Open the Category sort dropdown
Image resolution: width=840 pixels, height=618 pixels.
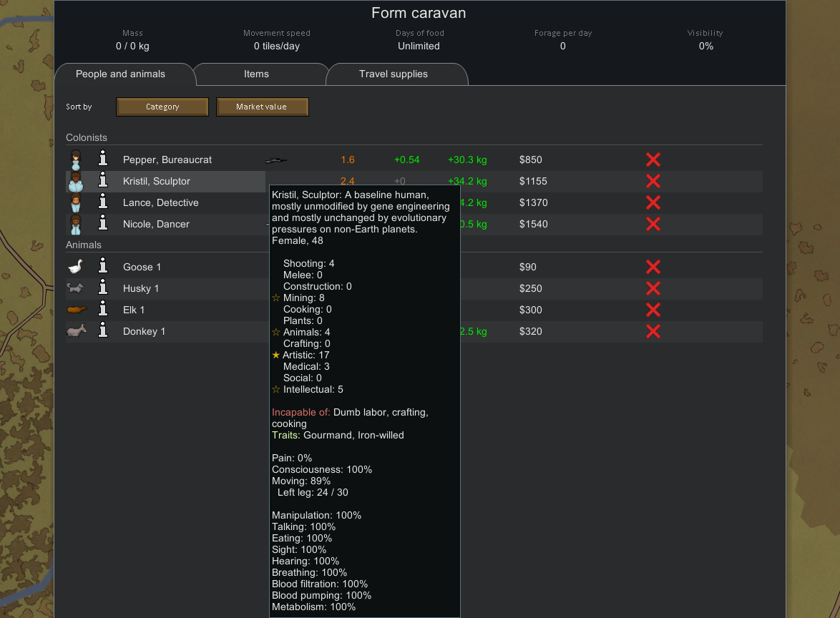pos(162,107)
